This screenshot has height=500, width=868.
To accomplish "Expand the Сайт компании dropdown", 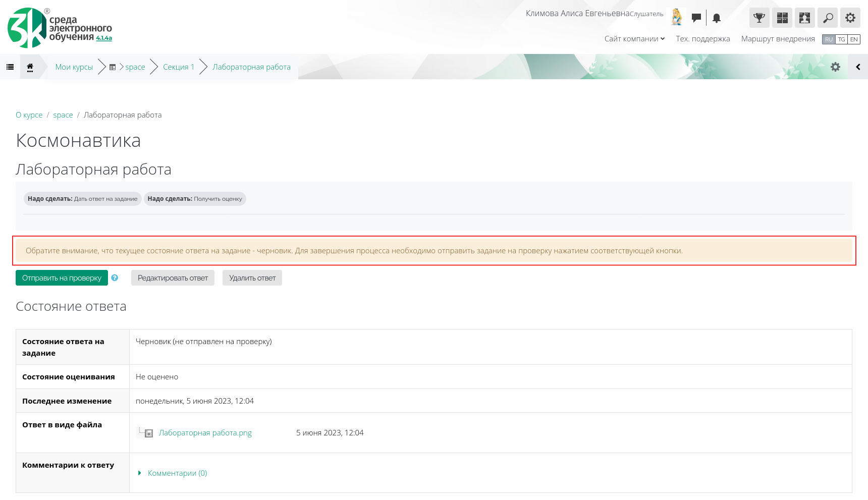I will click(634, 39).
